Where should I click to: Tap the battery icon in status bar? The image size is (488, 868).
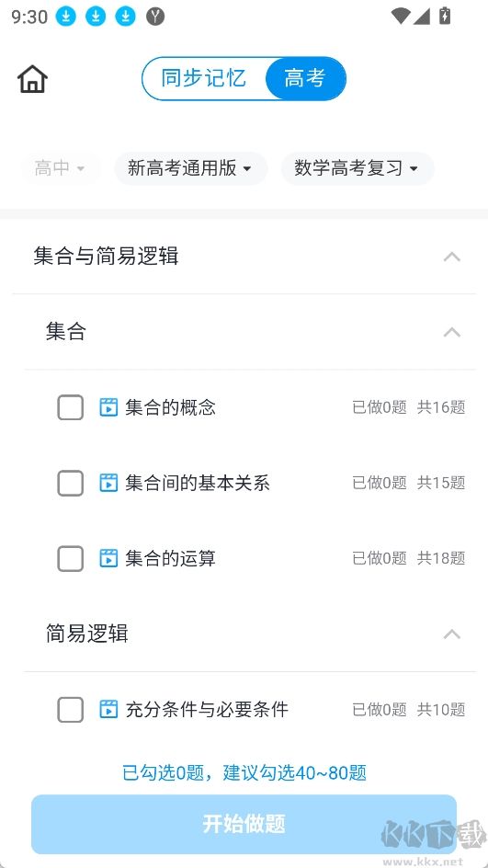click(445, 16)
